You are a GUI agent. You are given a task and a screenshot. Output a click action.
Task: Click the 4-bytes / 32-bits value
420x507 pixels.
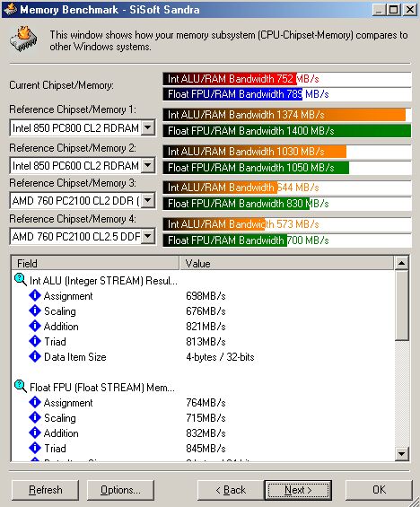click(220, 357)
